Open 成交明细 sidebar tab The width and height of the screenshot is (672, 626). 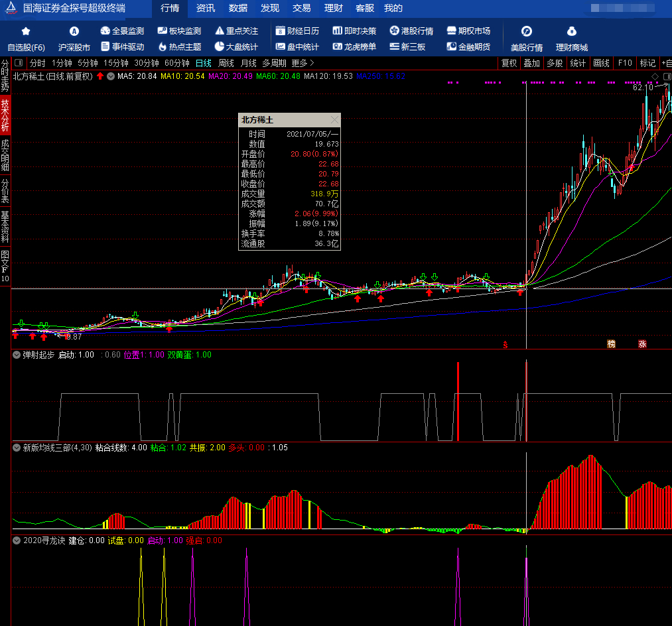5,155
